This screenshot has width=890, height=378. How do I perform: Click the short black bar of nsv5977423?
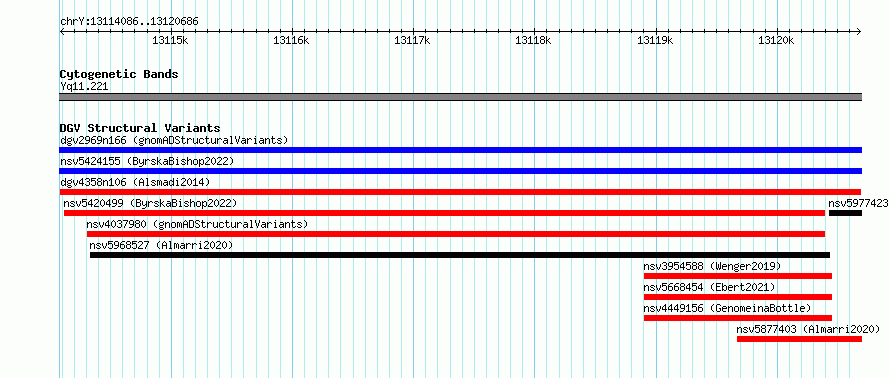tap(845, 213)
